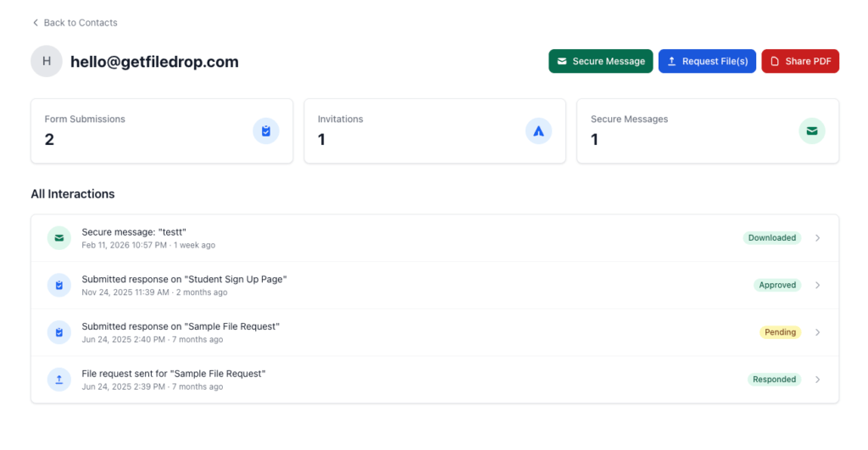Image resolution: width=868 pixels, height=450 pixels.
Task: Click the Approved status badge
Action: point(777,286)
